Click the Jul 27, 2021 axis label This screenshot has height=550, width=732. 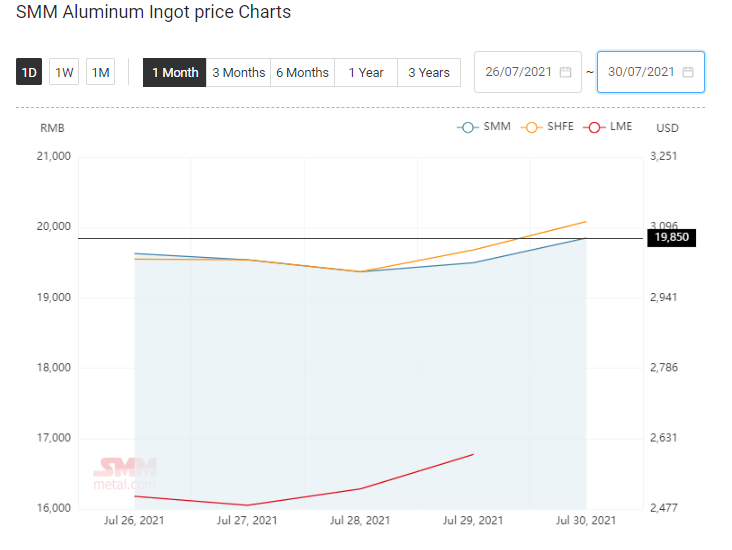point(247,520)
